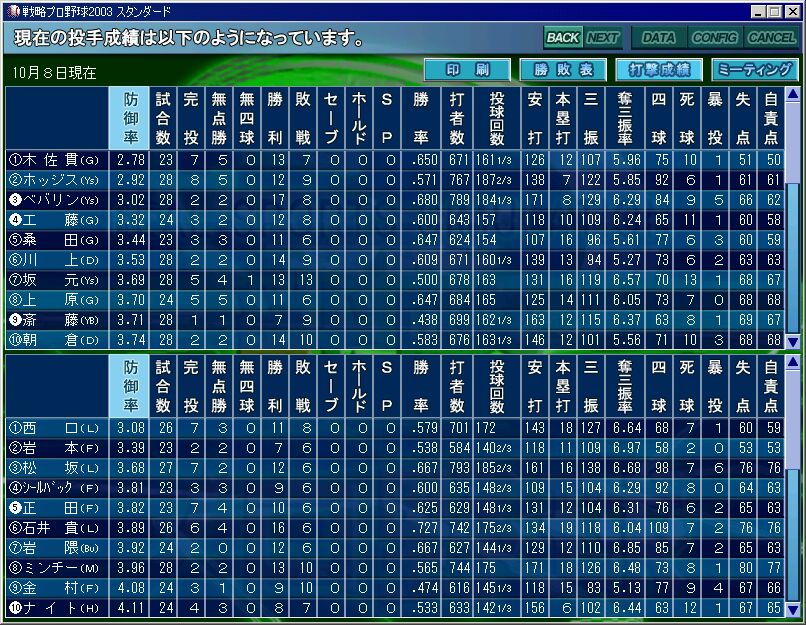The height and width of the screenshot is (625, 806).
Task: Select pitcher ミンチー(M) row
Action: coord(395,568)
